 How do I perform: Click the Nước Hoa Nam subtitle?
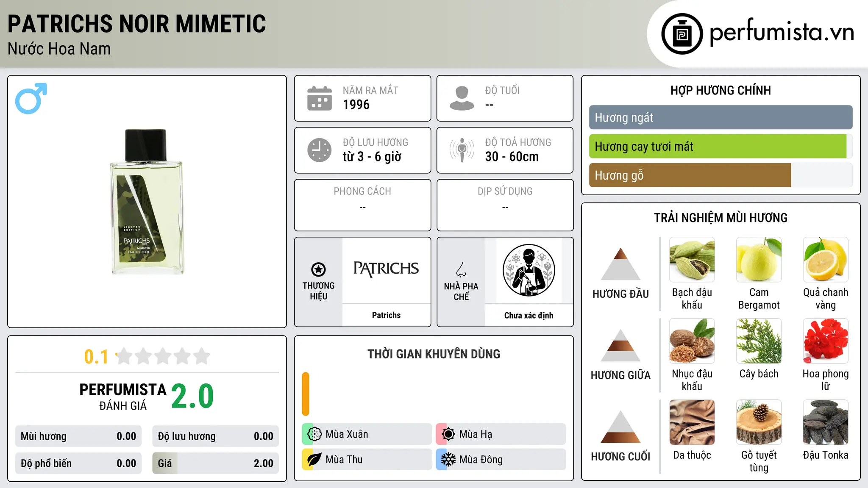(59, 49)
